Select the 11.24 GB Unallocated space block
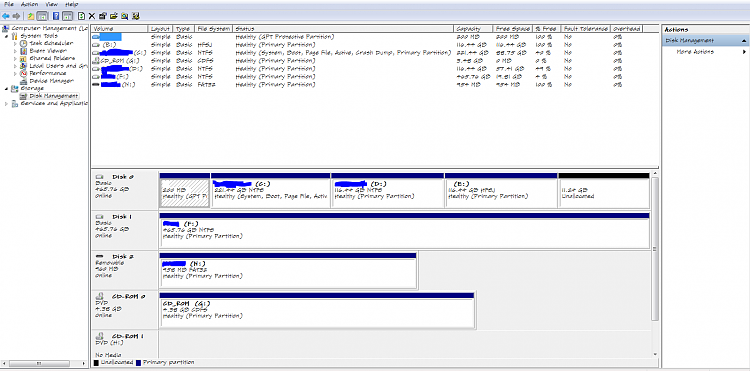Image resolution: width=750 pixels, height=371 pixels. tap(604, 190)
